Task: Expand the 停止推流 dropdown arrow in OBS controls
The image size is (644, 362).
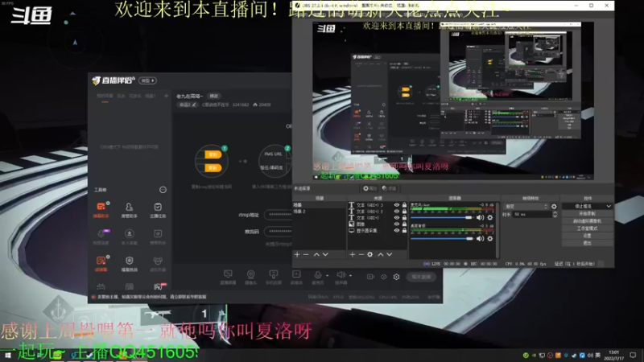Action: pos(609,206)
